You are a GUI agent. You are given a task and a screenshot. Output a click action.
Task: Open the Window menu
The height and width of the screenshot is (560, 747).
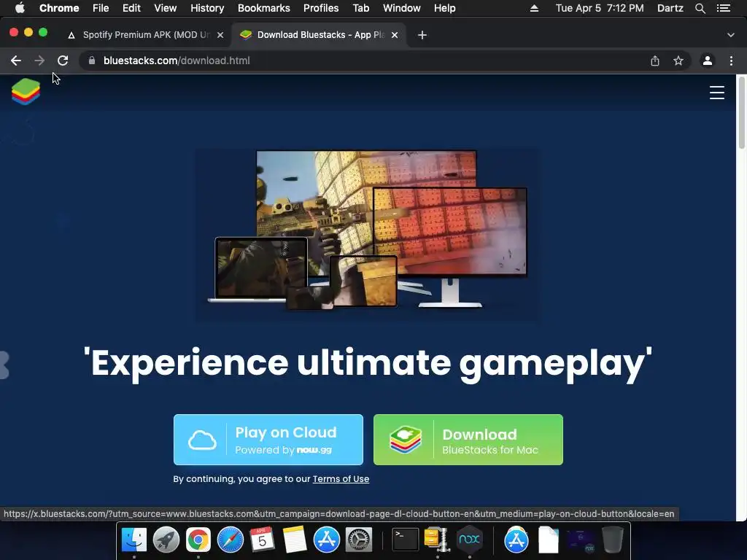pyautogui.click(x=402, y=8)
